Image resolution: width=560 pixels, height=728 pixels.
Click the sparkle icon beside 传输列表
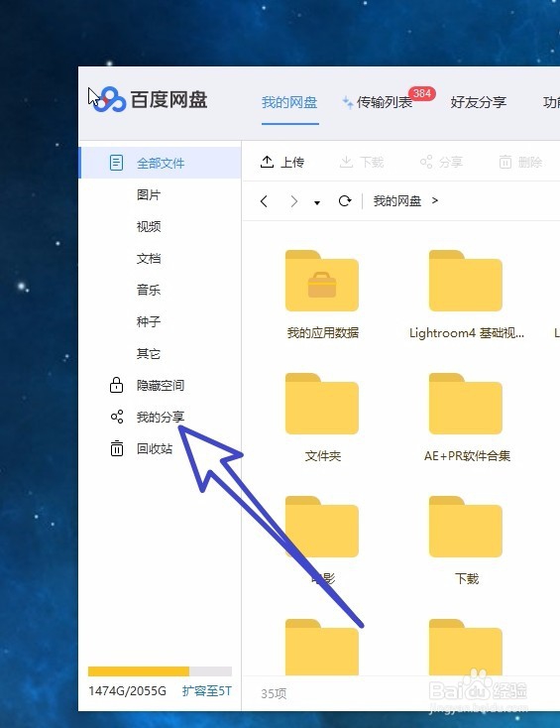(347, 102)
